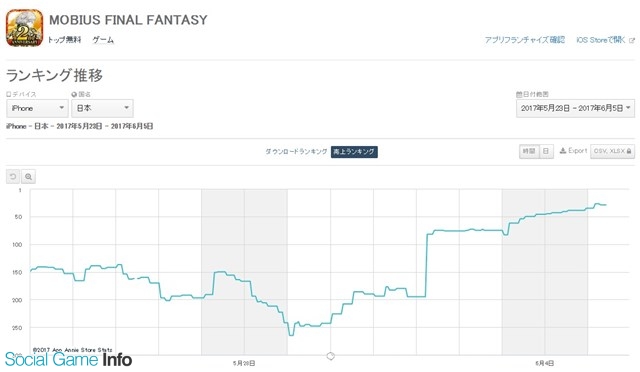Click the chart reset zoom undo icon
640x372 pixels.
[13, 176]
